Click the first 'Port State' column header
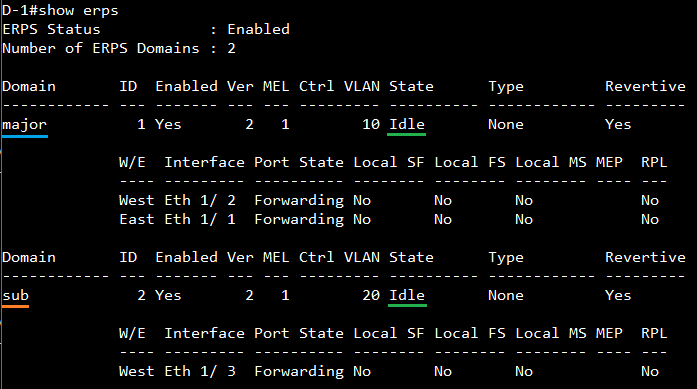Viewport: 697px width, 389px height. tap(299, 163)
